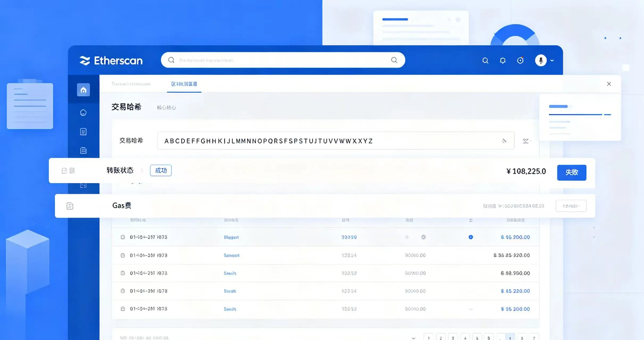Click the clock icon in the $ 35.200.00 row
The width and height of the screenshot is (644, 340).
(x=123, y=309)
